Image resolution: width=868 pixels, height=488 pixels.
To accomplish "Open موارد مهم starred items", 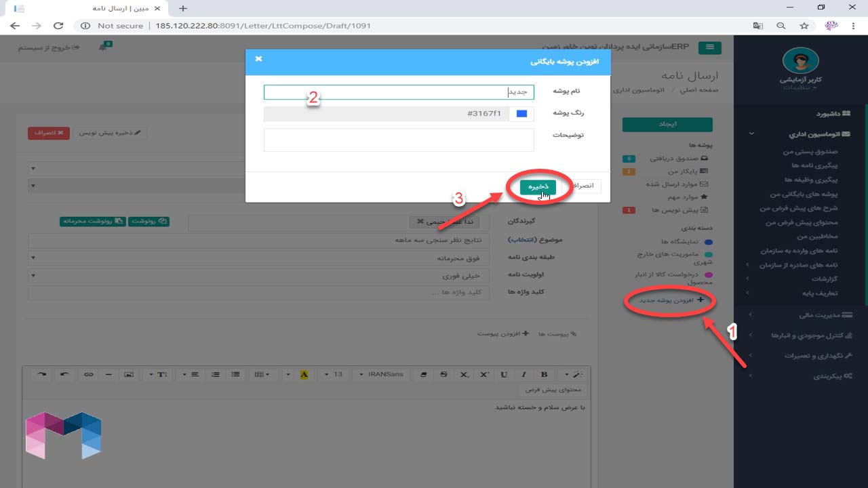I will pyautogui.click(x=688, y=197).
